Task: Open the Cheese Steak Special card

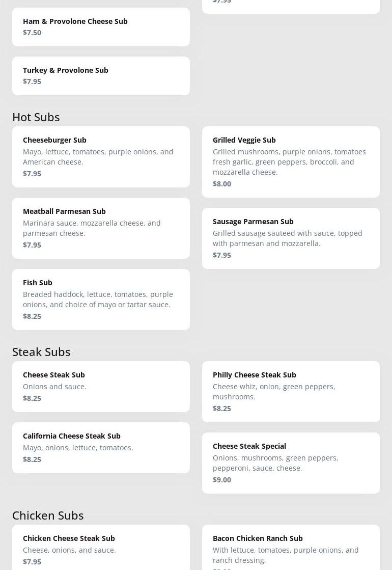Action: [291, 463]
